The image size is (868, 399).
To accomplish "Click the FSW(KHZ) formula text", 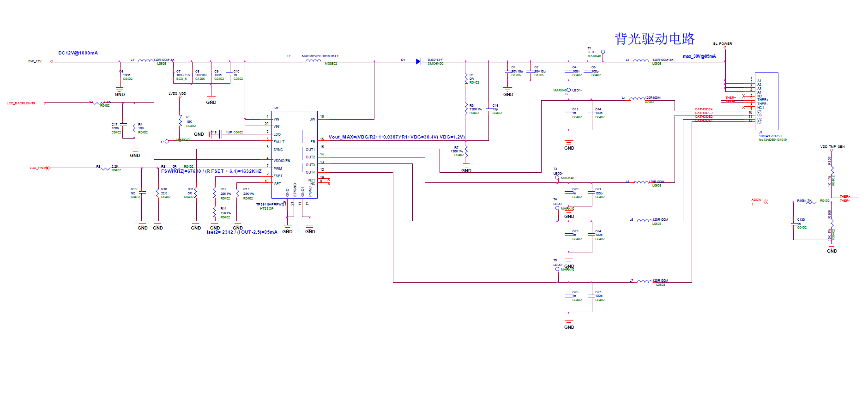I will pos(211,171).
